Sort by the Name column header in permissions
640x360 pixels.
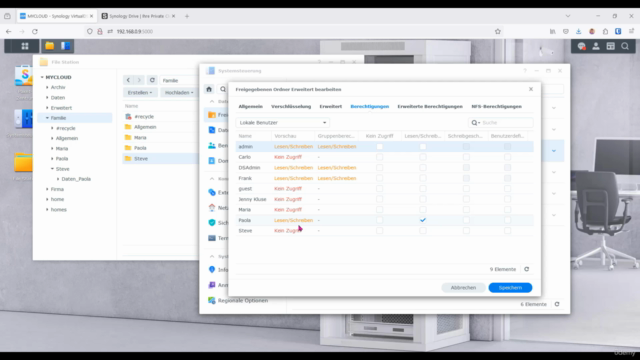tap(245, 136)
